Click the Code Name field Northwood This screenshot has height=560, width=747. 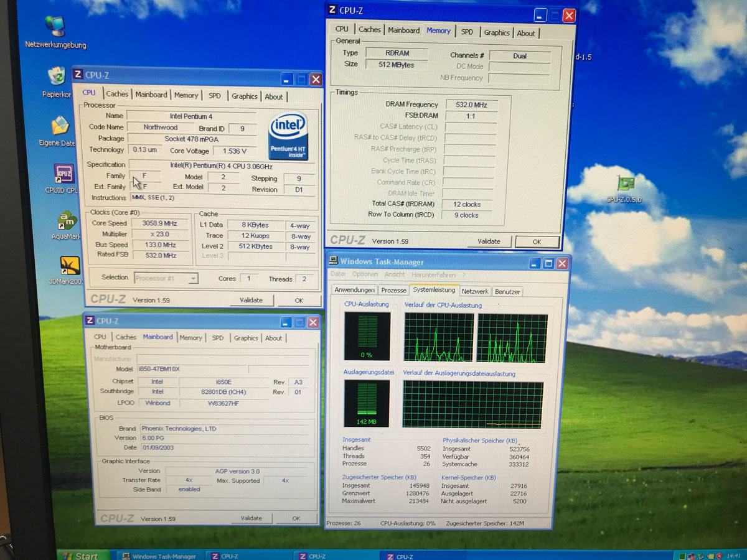click(x=161, y=127)
